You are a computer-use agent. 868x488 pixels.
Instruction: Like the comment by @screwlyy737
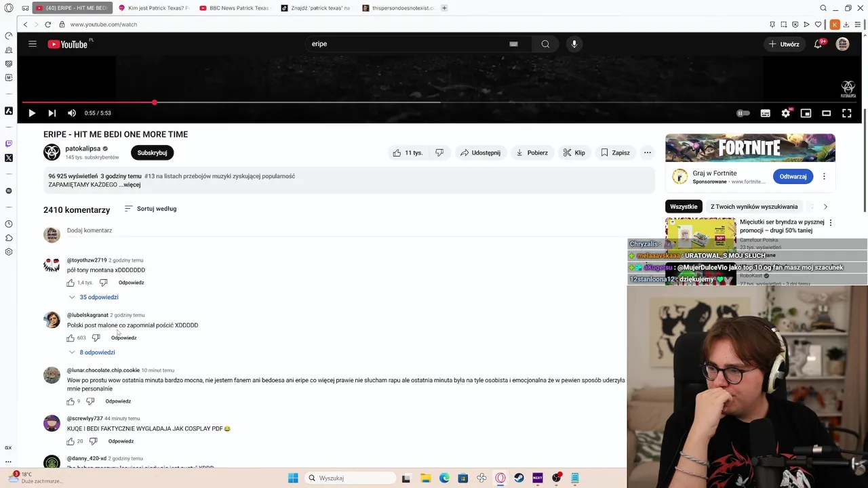[x=71, y=441]
